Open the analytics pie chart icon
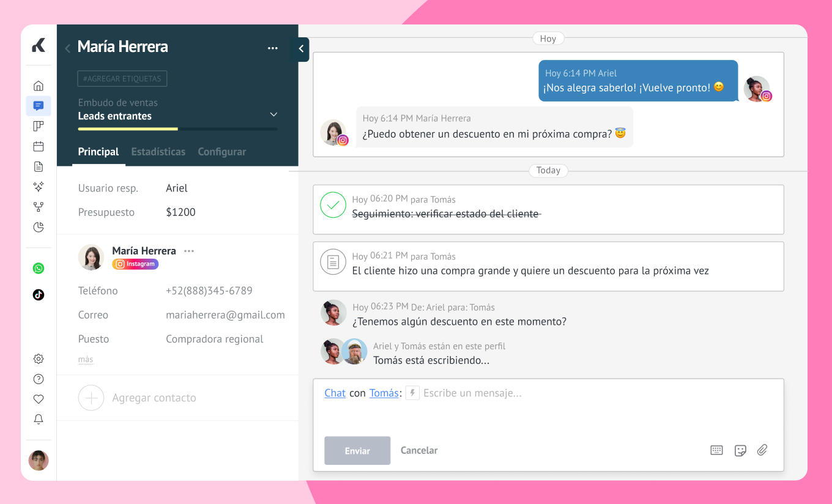 point(39,228)
